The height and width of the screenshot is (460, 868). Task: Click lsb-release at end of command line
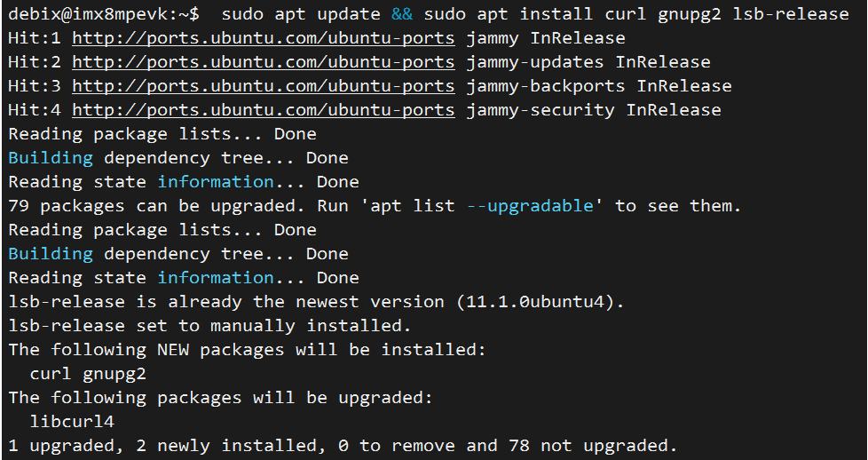791,14
